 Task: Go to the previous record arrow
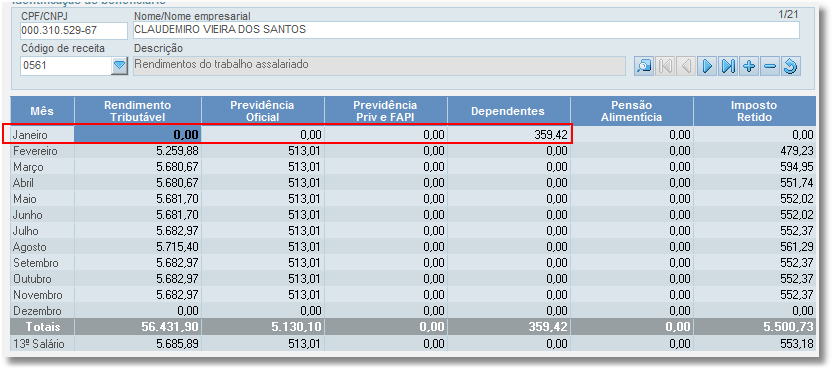(x=686, y=66)
